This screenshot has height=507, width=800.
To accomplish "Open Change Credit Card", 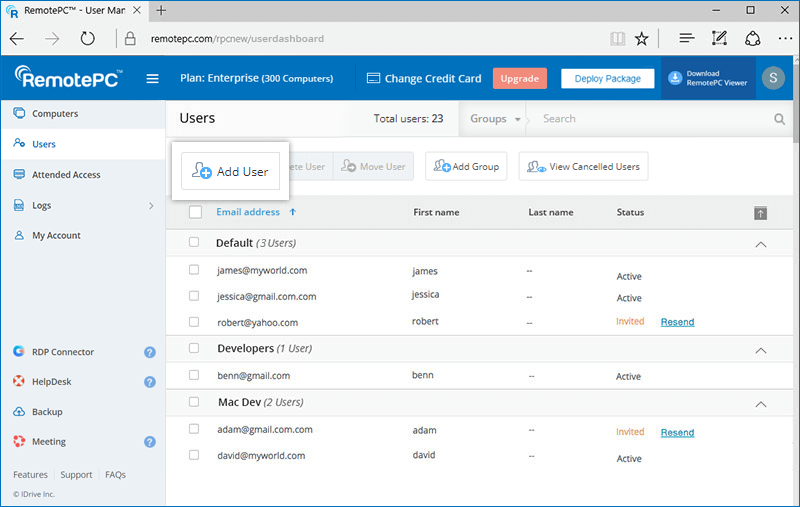I will (423, 79).
